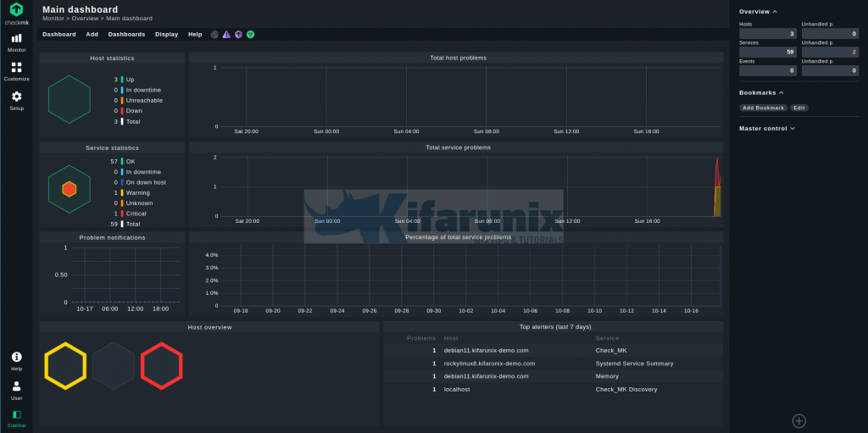Click the red hexagon in Host overview
The width and height of the screenshot is (868, 433).
162,365
